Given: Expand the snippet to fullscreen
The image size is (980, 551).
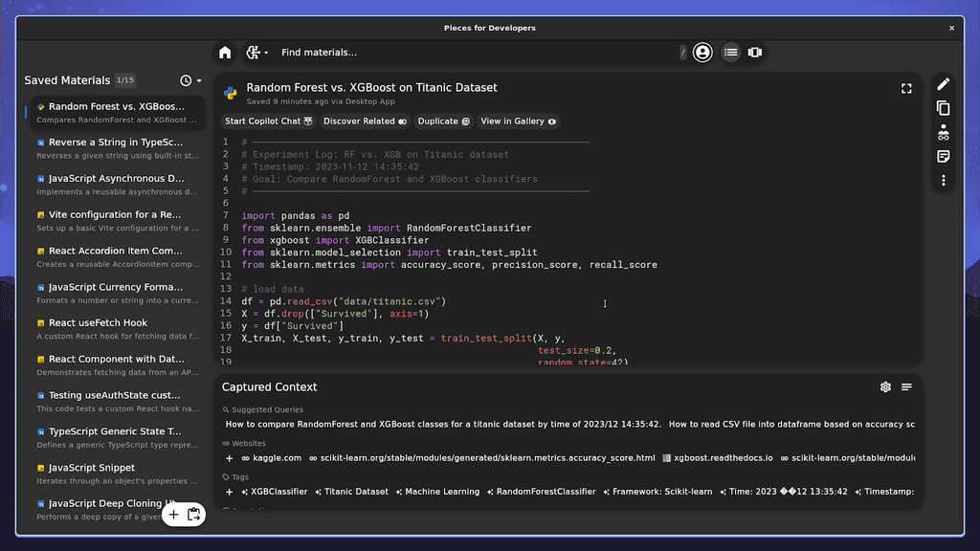Looking at the screenshot, I should pos(906,88).
